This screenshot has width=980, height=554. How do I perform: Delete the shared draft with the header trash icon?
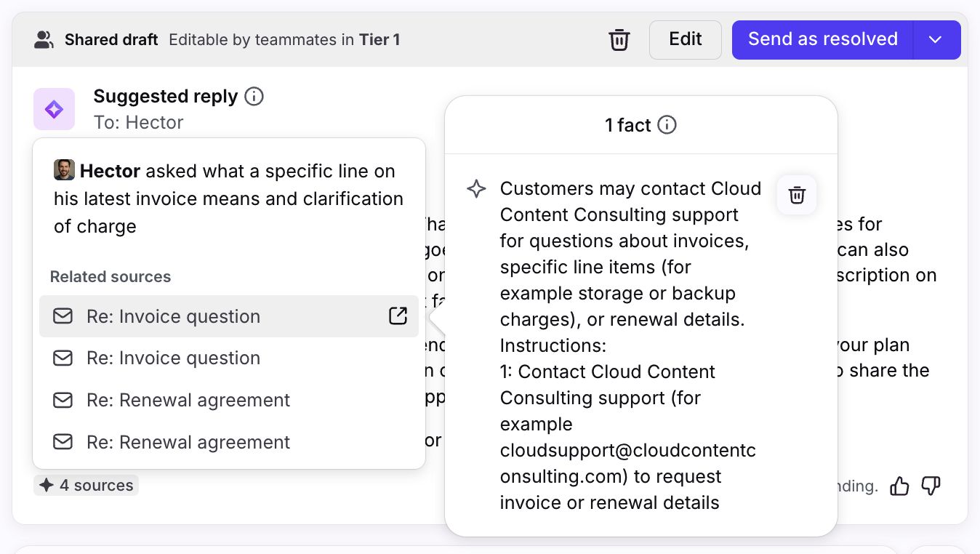619,40
